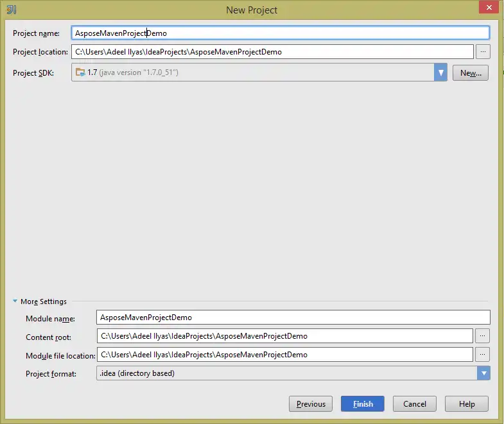The height and width of the screenshot is (424, 504).
Task: Click the Project SDK label
Action: (x=33, y=73)
